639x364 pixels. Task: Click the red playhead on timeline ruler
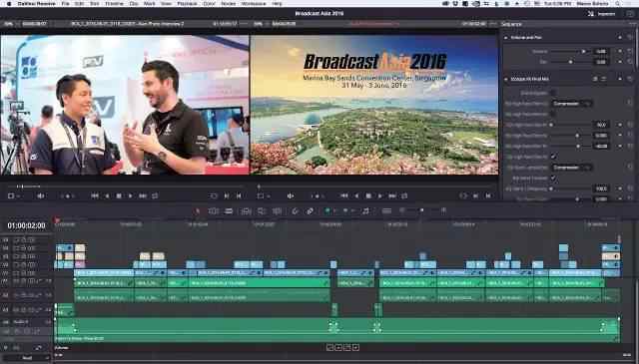coord(56,220)
